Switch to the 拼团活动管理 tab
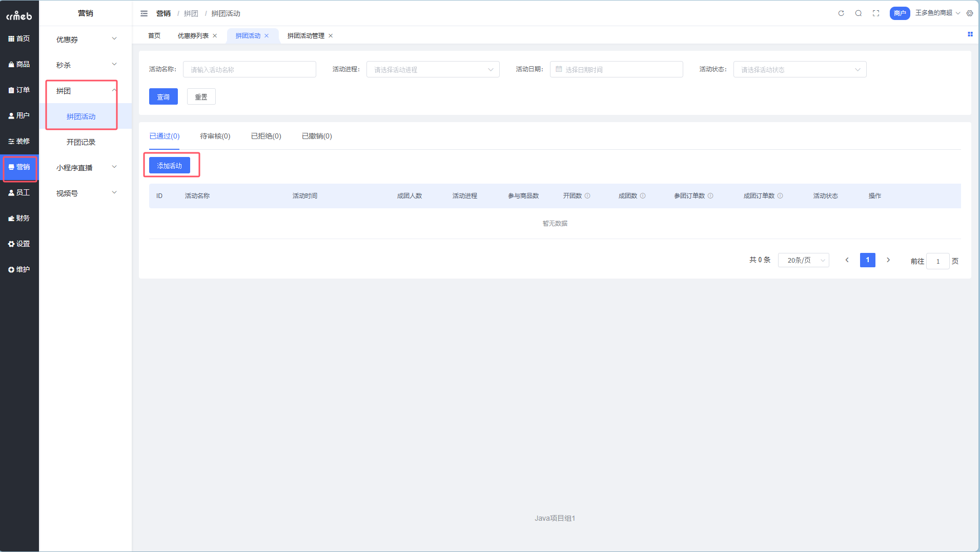 (x=305, y=36)
